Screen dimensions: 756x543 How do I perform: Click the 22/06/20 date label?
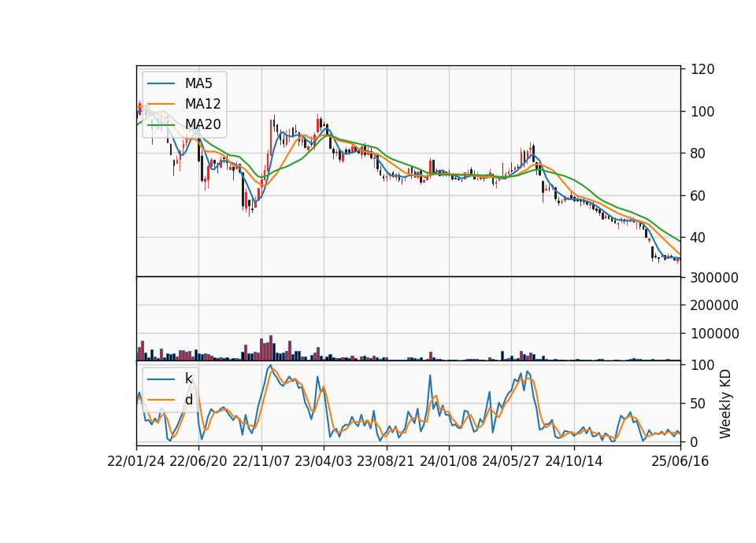198,461
